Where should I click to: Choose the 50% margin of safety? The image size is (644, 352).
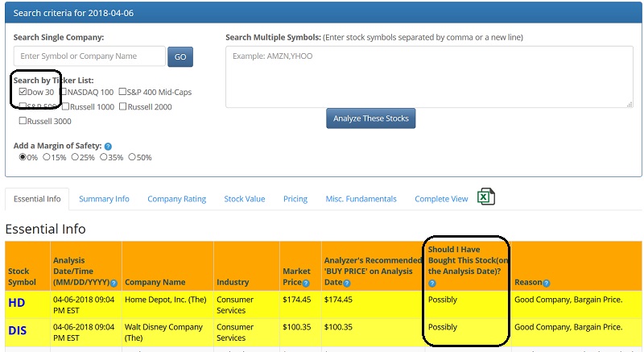[x=132, y=157]
